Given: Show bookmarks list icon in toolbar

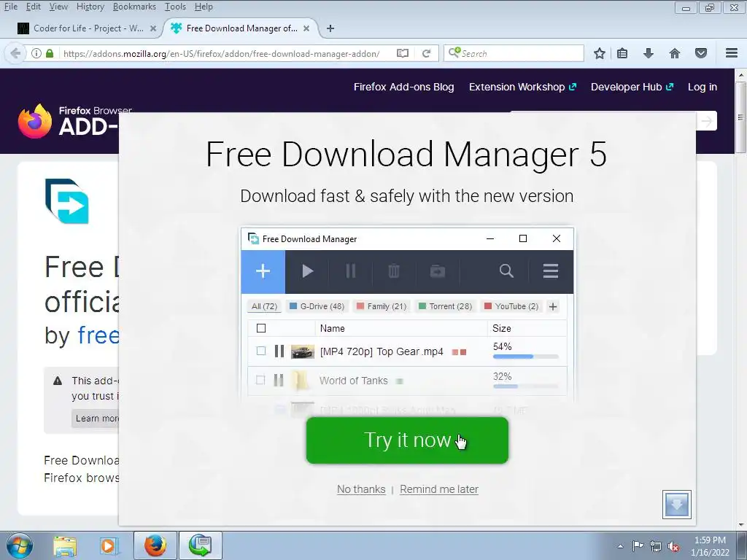Looking at the screenshot, I should (622, 53).
